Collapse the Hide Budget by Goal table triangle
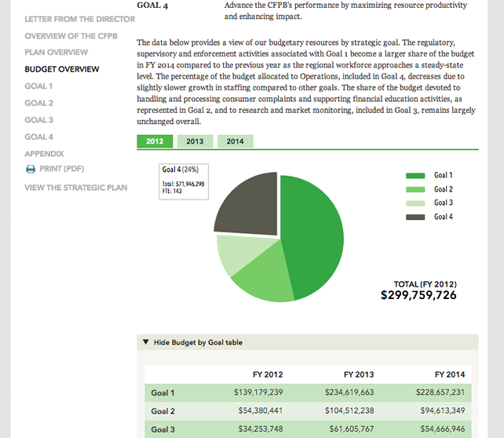The height and width of the screenshot is (438, 504). [x=145, y=342]
